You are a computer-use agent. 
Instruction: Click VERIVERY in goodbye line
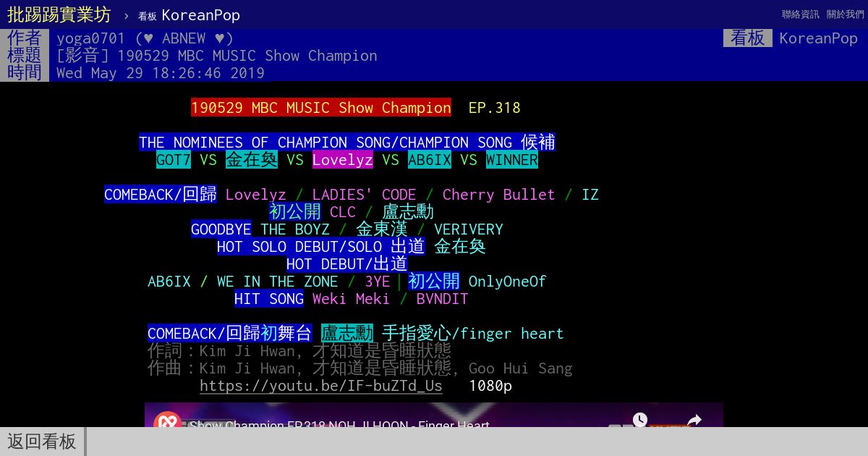coord(469,229)
